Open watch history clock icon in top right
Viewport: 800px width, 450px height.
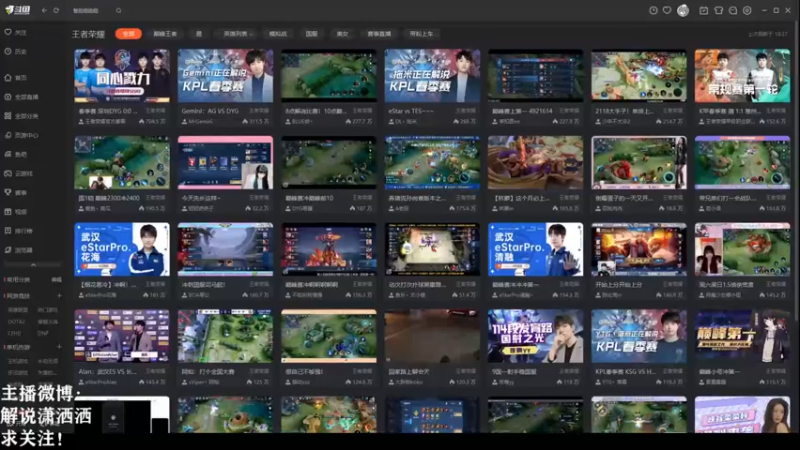tap(653, 10)
